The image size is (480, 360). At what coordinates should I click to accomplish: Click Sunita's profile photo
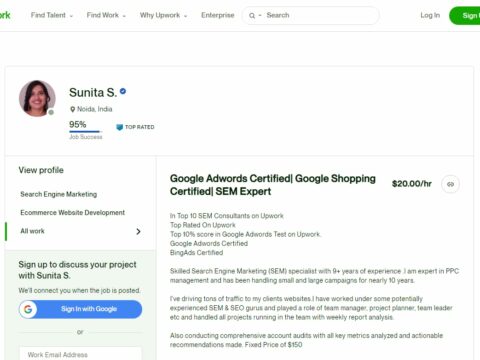click(x=37, y=98)
